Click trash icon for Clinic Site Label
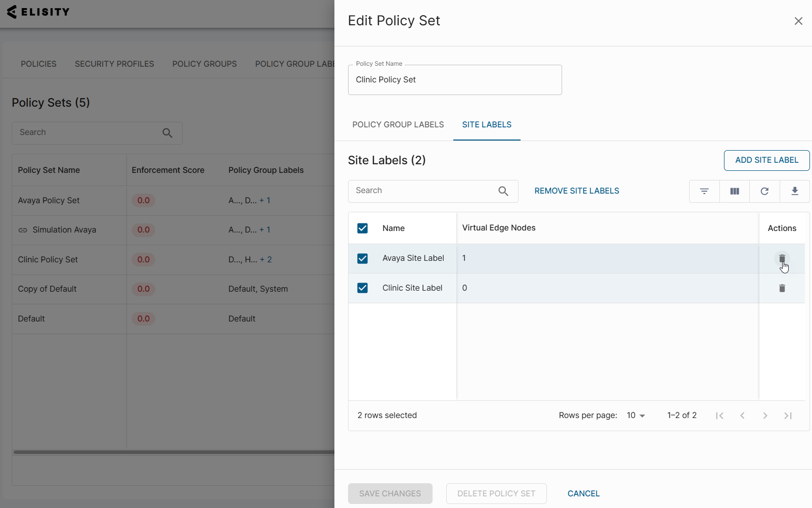Image resolution: width=812 pixels, height=508 pixels. tap(782, 288)
